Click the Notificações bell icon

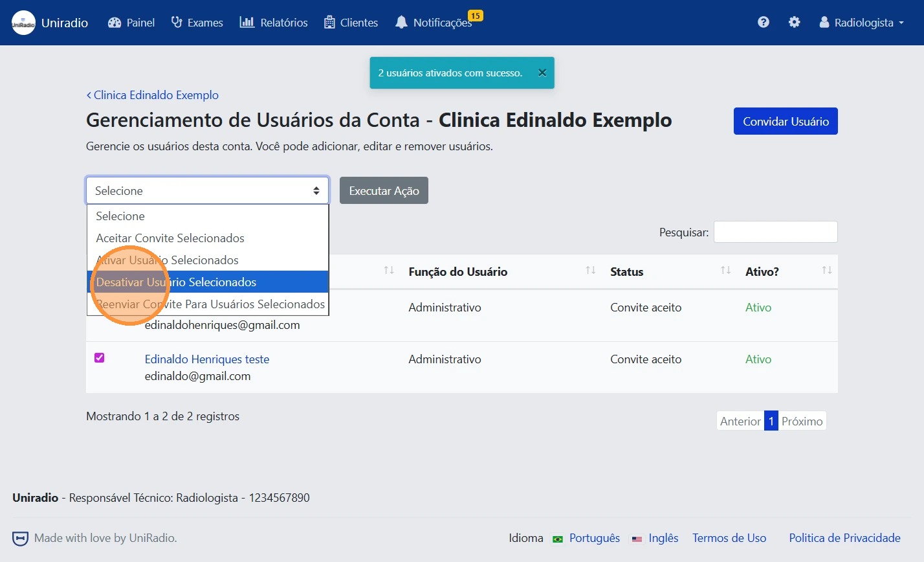coord(402,23)
